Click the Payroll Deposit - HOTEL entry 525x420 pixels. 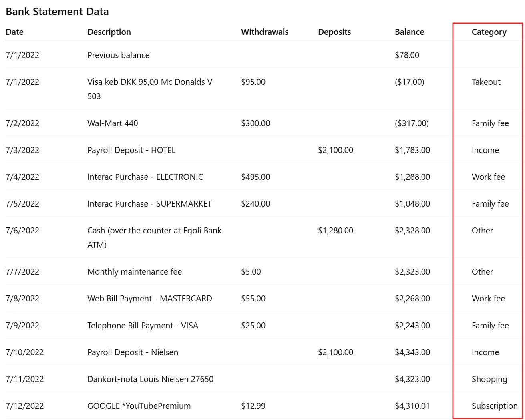pyautogui.click(x=131, y=150)
